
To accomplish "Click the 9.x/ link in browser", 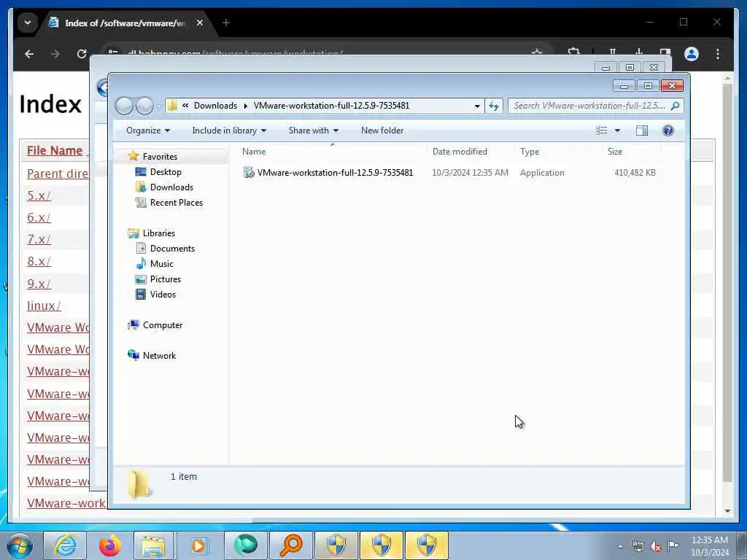I will pos(39,284).
